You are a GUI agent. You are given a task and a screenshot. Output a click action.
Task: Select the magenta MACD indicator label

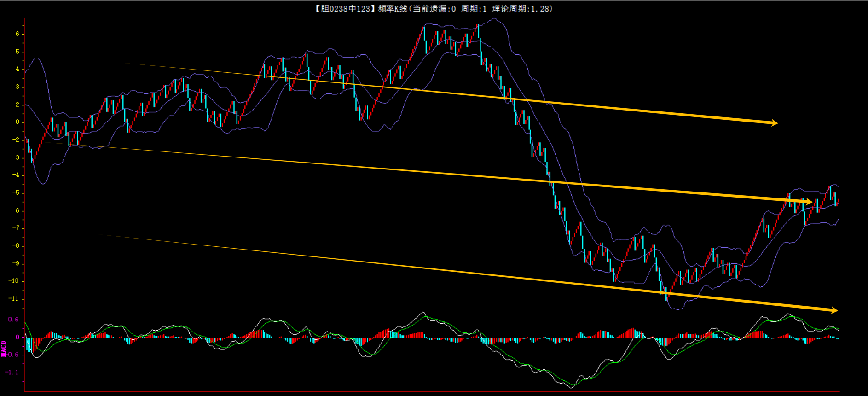point(4,349)
